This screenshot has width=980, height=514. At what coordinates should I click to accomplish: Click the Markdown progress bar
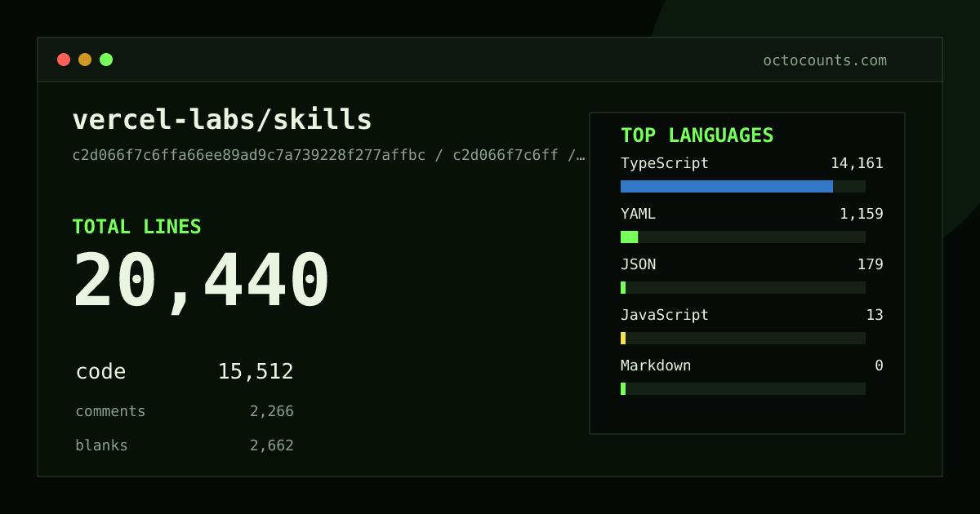coord(743,388)
